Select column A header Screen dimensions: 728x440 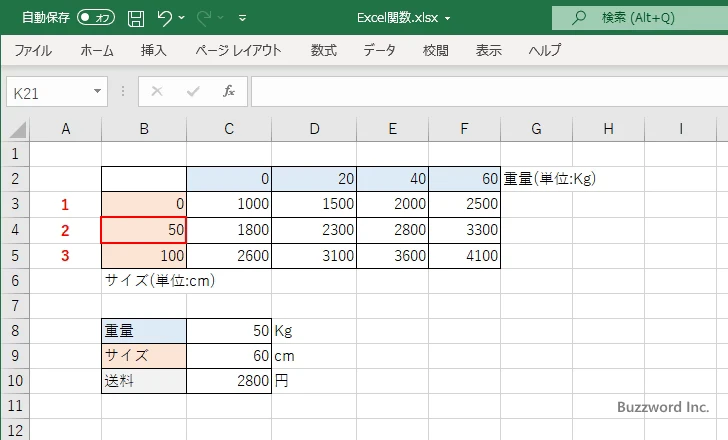[x=65, y=129]
